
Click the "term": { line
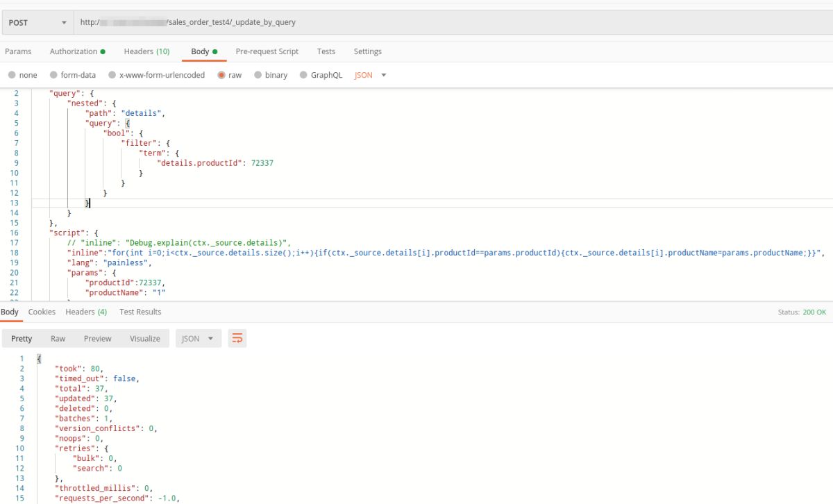tap(160, 153)
